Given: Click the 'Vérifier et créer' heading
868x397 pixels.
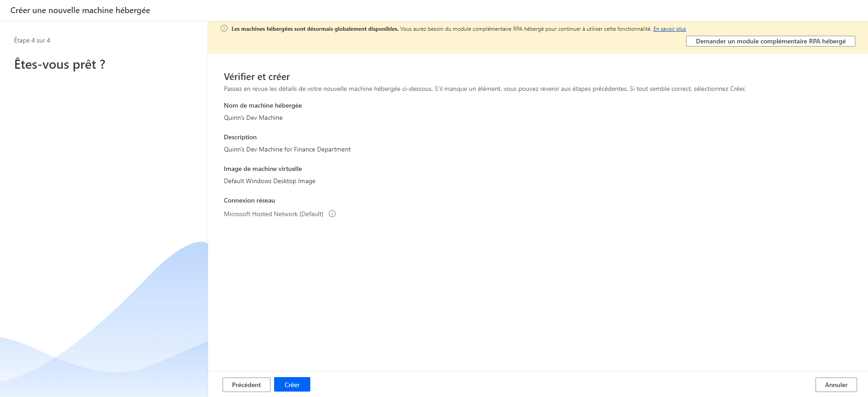Looking at the screenshot, I should [256, 77].
